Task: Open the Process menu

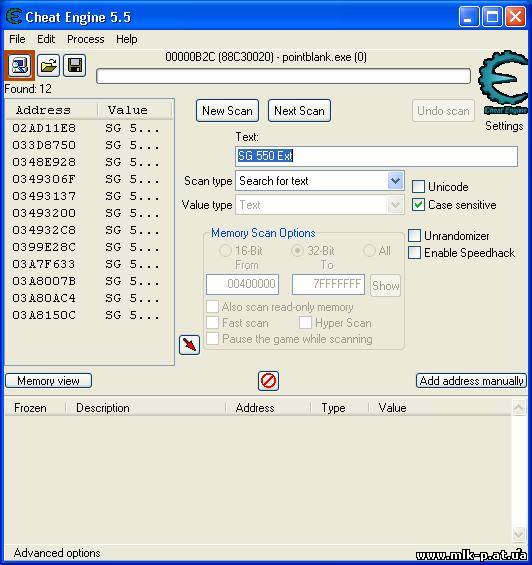Action: pos(85,39)
